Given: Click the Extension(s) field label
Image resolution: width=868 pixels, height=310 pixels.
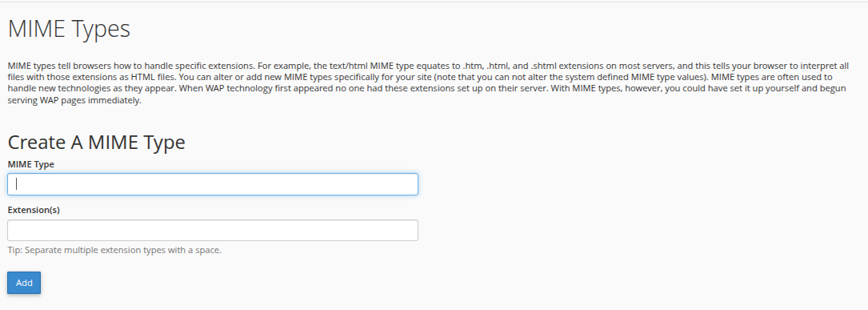Looking at the screenshot, I should coord(34,210).
